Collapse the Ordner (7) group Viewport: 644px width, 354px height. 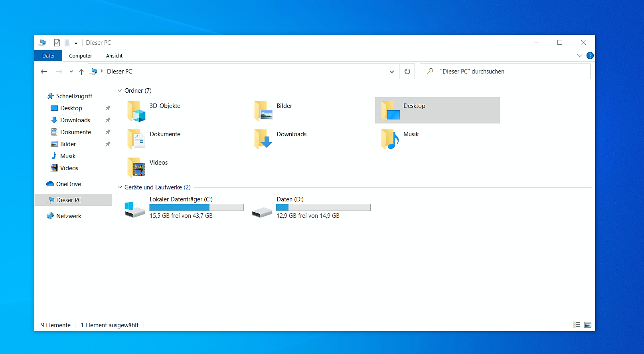click(x=120, y=91)
